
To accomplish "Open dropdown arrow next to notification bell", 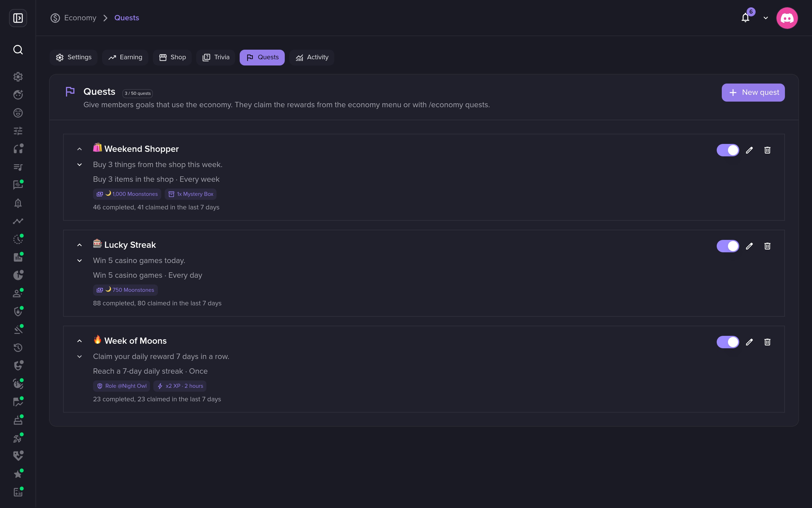I will 766,18.
